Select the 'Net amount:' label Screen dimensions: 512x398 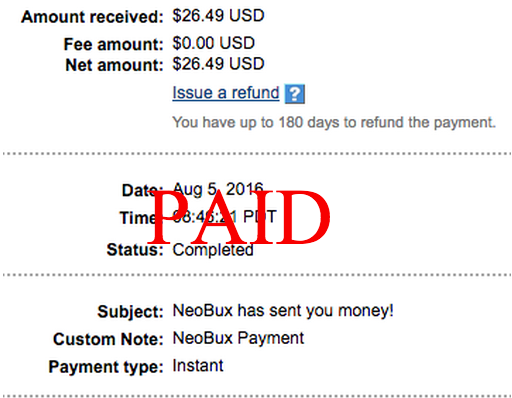[x=114, y=65]
